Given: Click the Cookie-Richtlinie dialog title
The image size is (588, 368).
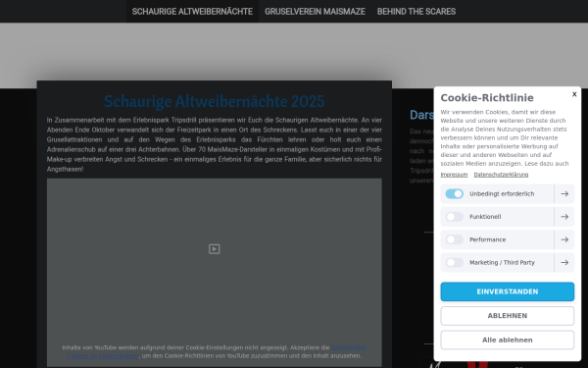Looking at the screenshot, I should (x=487, y=97).
